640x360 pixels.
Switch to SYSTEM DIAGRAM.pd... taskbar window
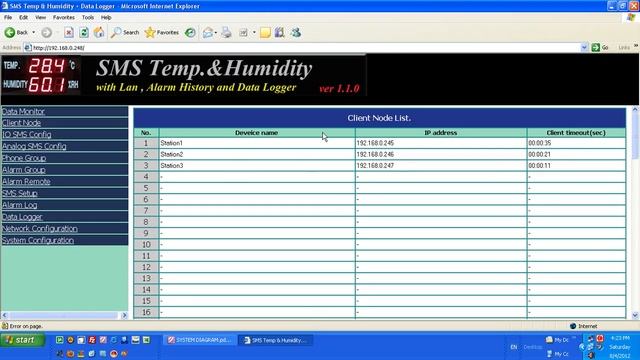coord(200,340)
